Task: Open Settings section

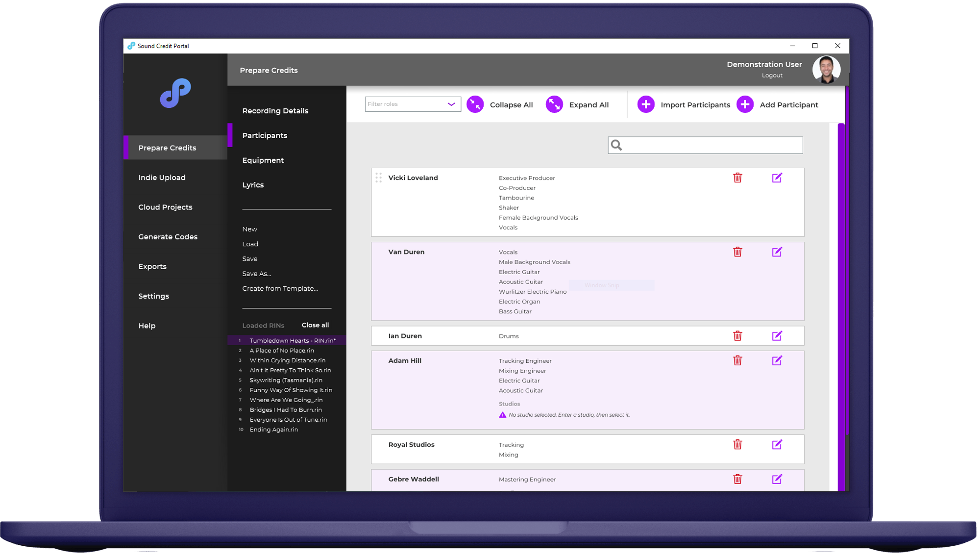Action: coord(154,297)
